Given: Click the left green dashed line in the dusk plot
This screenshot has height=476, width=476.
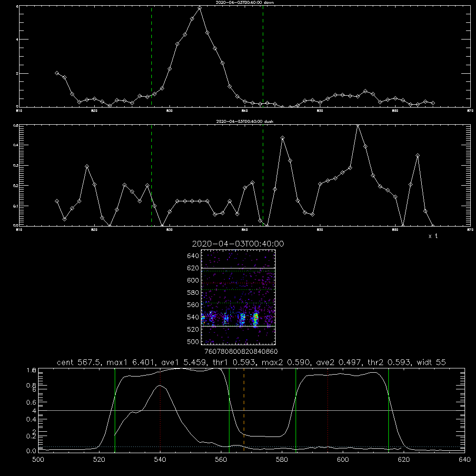Looking at the screenshot, I should (151, 175).
